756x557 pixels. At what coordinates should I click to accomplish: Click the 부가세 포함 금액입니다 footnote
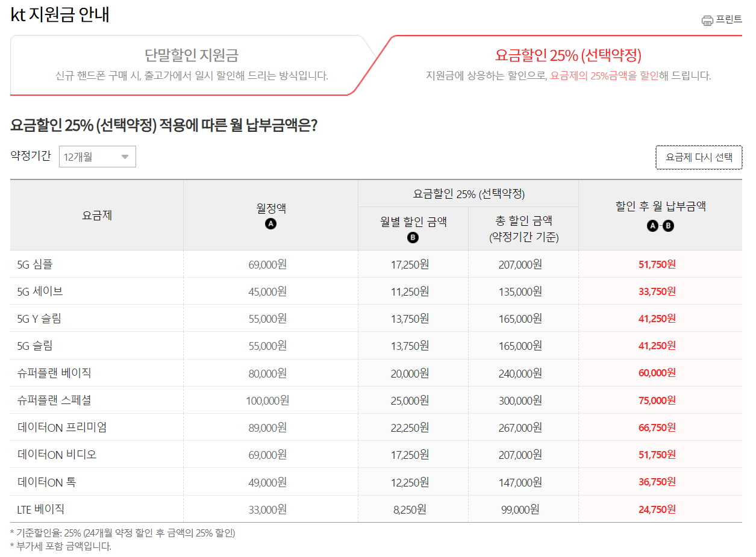click(x=61, y=546)
